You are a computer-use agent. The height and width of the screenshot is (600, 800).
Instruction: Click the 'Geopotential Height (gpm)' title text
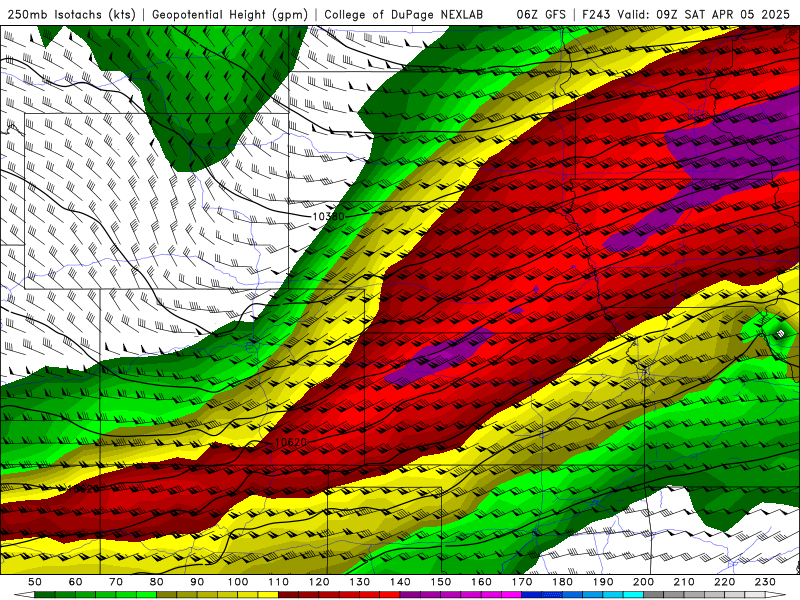(230, 15)
